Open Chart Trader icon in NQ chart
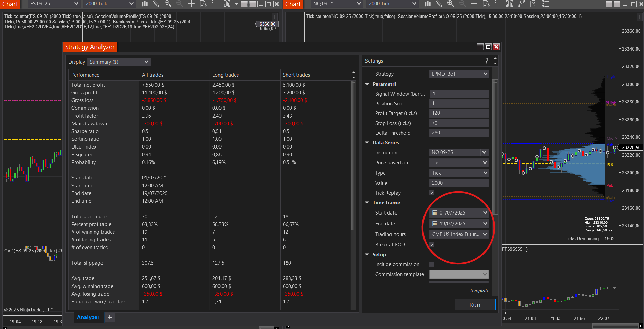 498,4
